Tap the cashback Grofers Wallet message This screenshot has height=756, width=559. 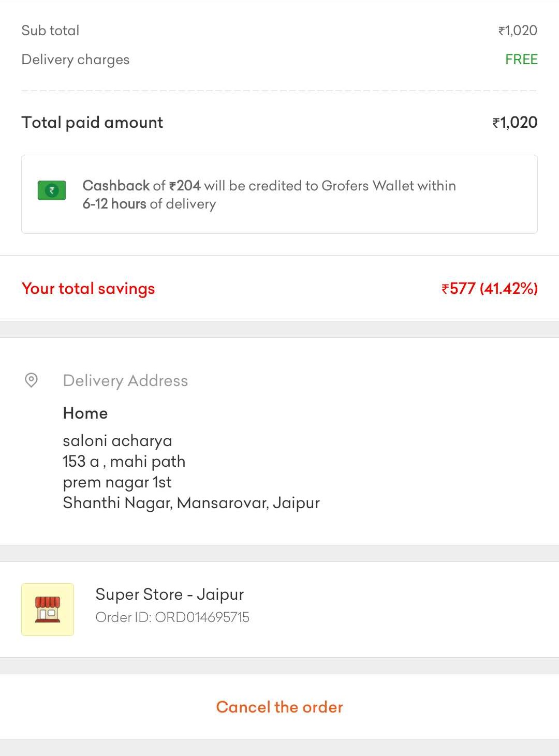(x=269, y=195)
